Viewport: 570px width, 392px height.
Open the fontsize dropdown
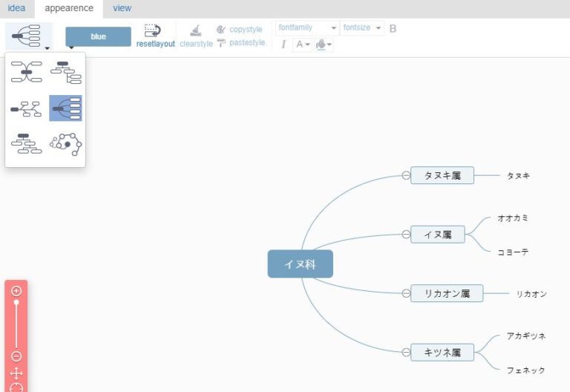(x=362, y=28)
